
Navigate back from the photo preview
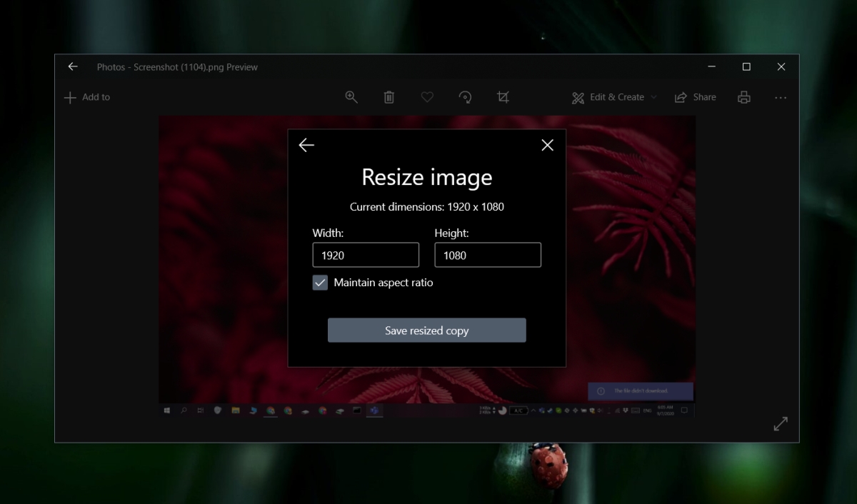pyautogui.click(x=73, y=66)
